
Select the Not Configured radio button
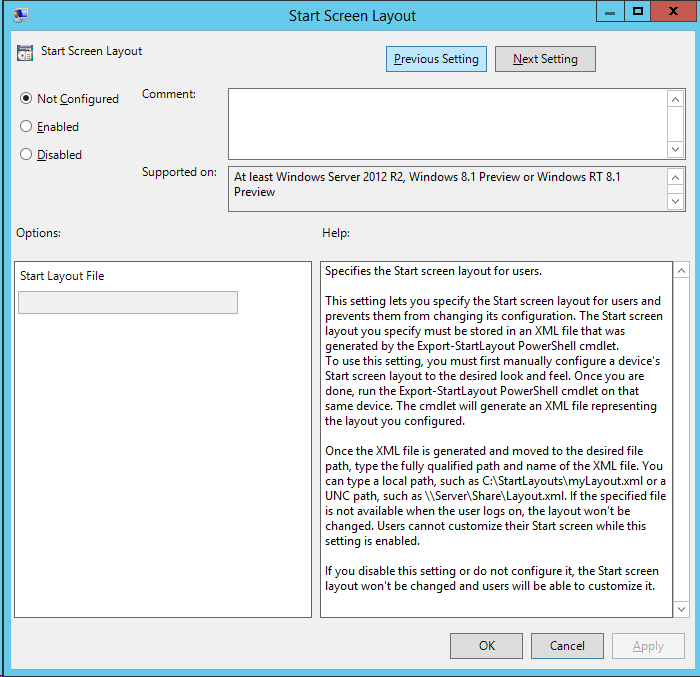pos(27,99)
